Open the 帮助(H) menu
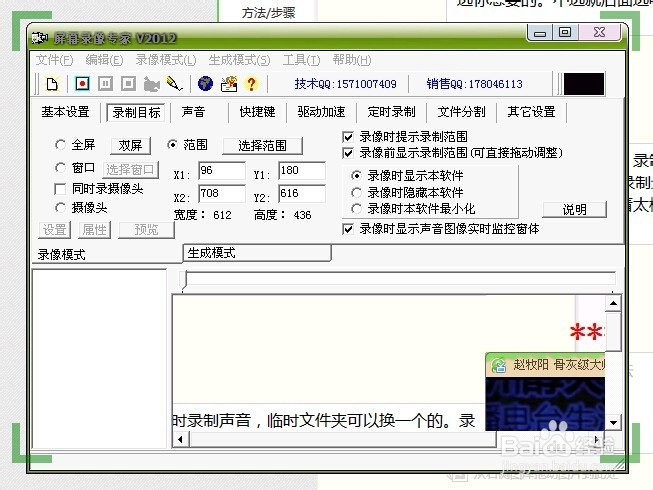 click(x=351, y=60)
